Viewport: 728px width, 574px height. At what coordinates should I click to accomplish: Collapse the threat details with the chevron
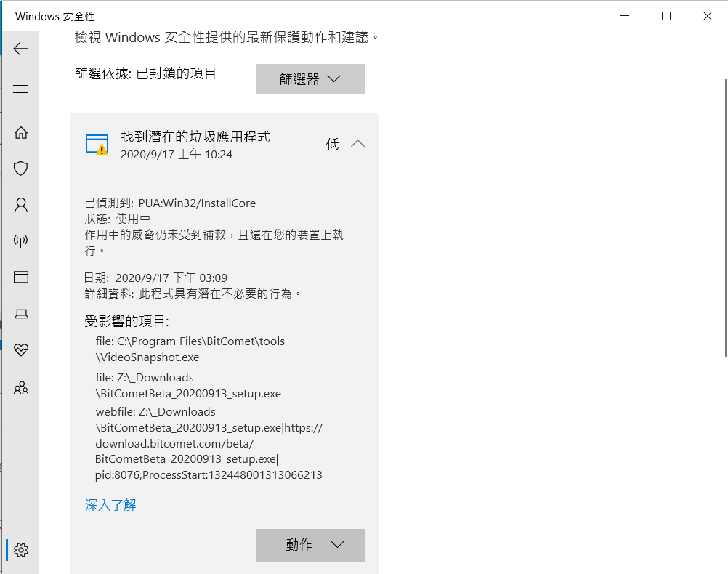tap(357, 144)
